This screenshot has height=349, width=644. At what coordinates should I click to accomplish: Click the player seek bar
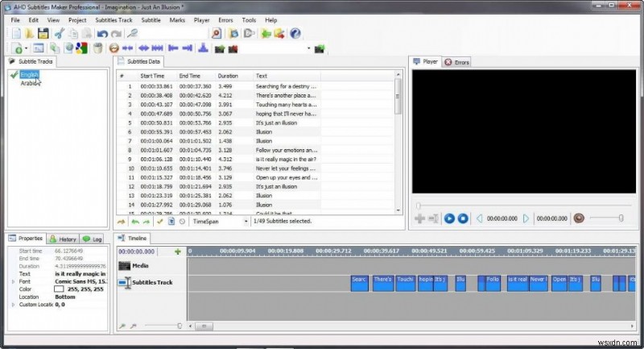(x=524, y=205)
